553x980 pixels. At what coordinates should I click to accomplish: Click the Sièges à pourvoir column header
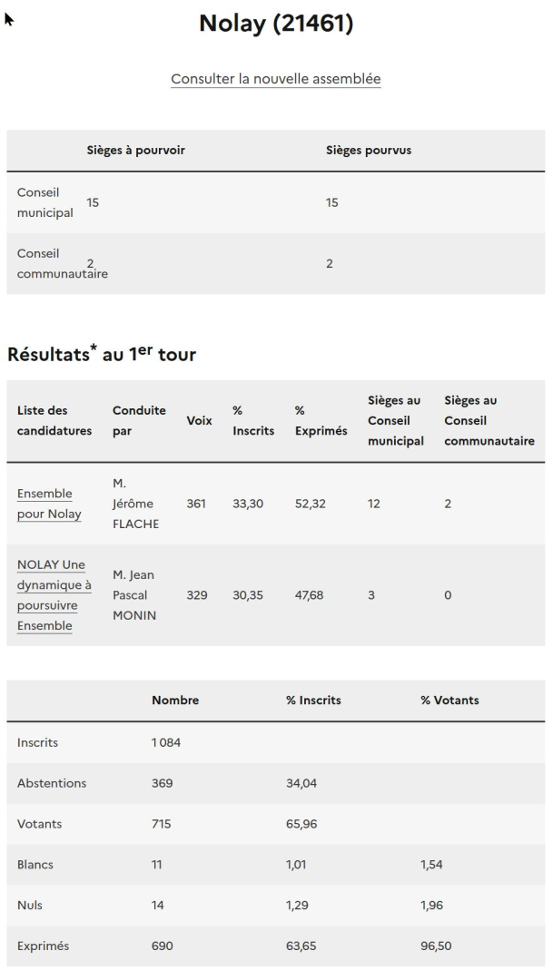click(x=135, y=150)
